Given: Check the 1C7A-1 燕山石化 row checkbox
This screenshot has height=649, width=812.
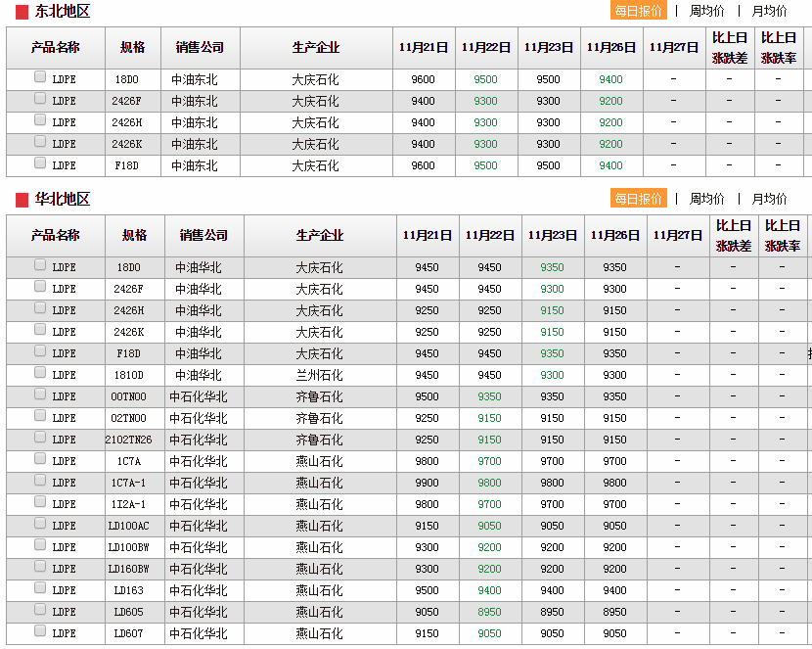Looking at the screenshot, I should [40, 481].
